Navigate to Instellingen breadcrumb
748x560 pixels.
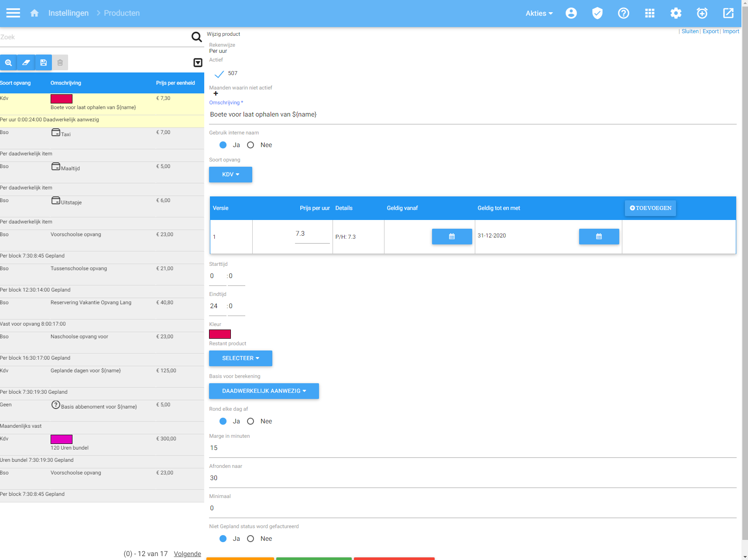click(x=69, y=13)
